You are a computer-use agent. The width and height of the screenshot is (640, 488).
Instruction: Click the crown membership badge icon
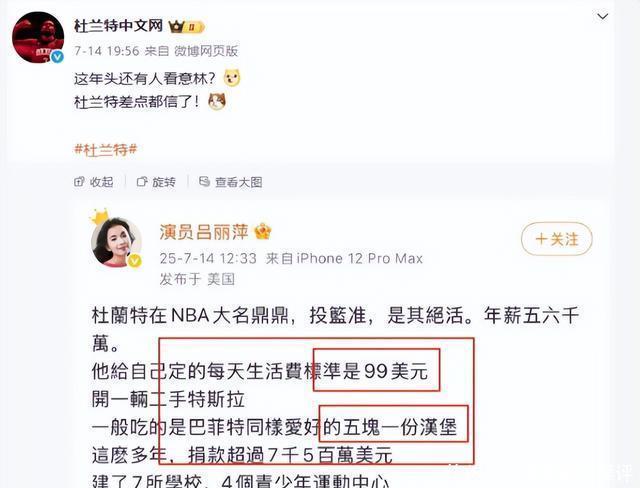tap(187, 27)
